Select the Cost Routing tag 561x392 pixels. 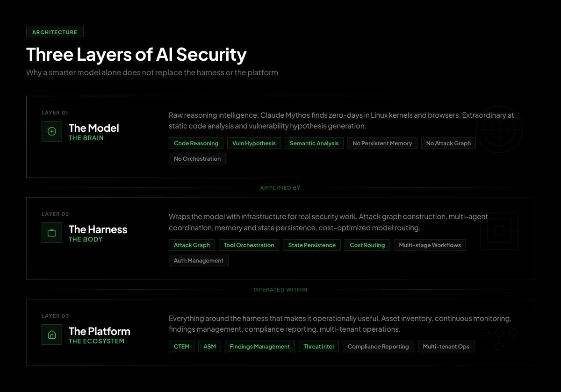(367, 245)
